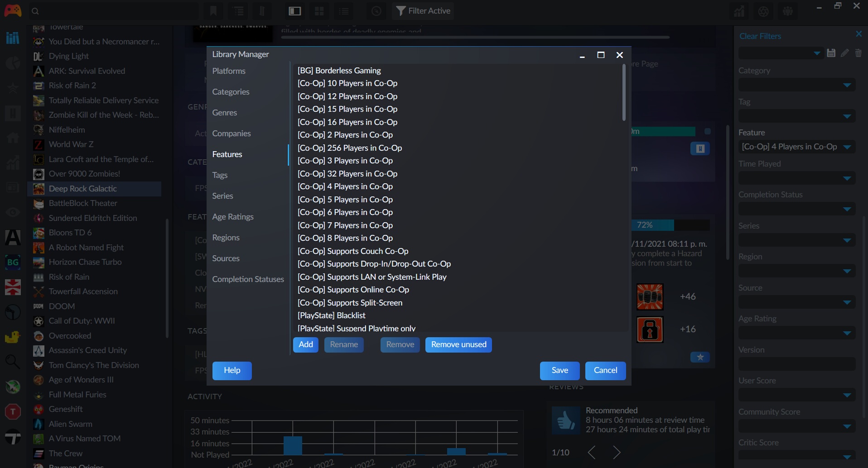Click the Help button
The height and width of the screenshot is (468, 868).
(232, 370)
